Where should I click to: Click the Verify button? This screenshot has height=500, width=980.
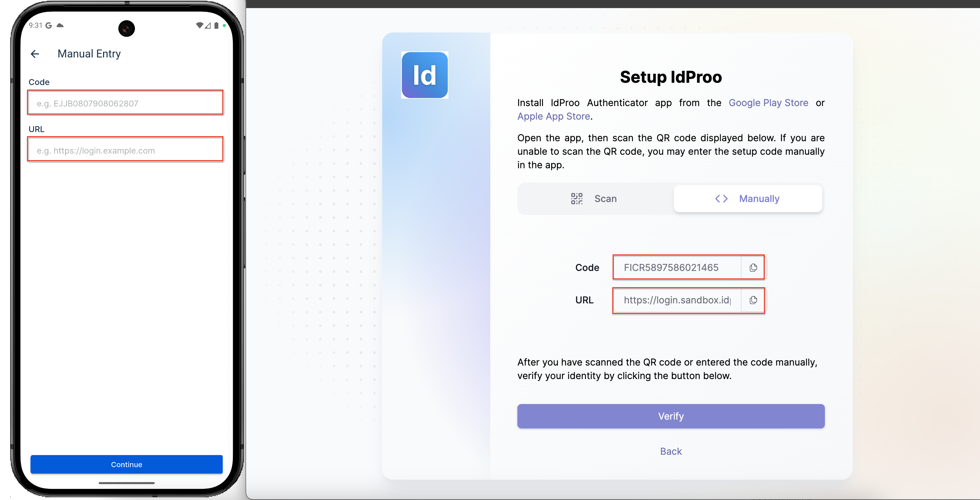click(x=671, y=416)
